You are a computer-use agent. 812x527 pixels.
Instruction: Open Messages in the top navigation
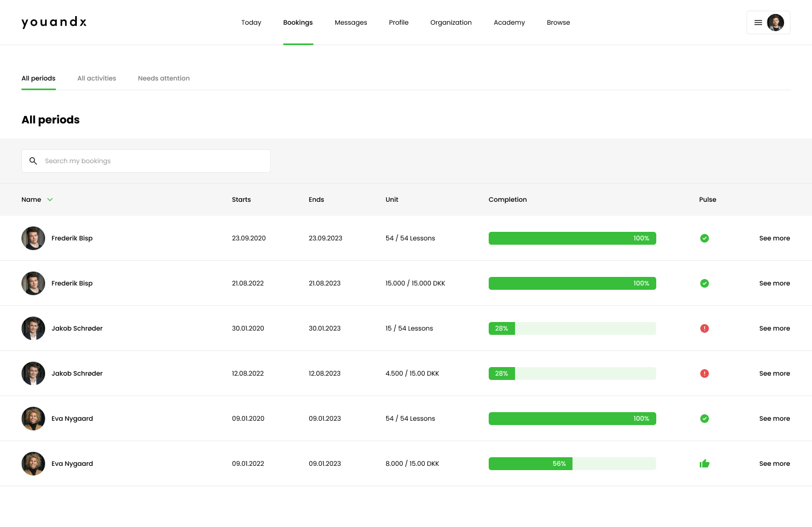click(x=351, y=23)
